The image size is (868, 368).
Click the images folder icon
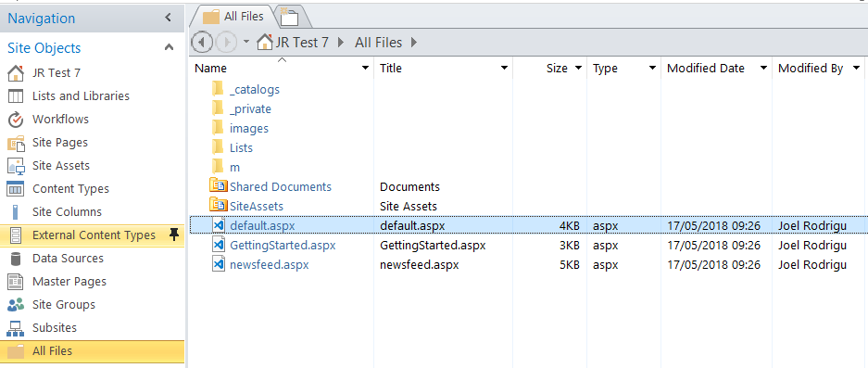pyautogui.click(x=218, y=128)
